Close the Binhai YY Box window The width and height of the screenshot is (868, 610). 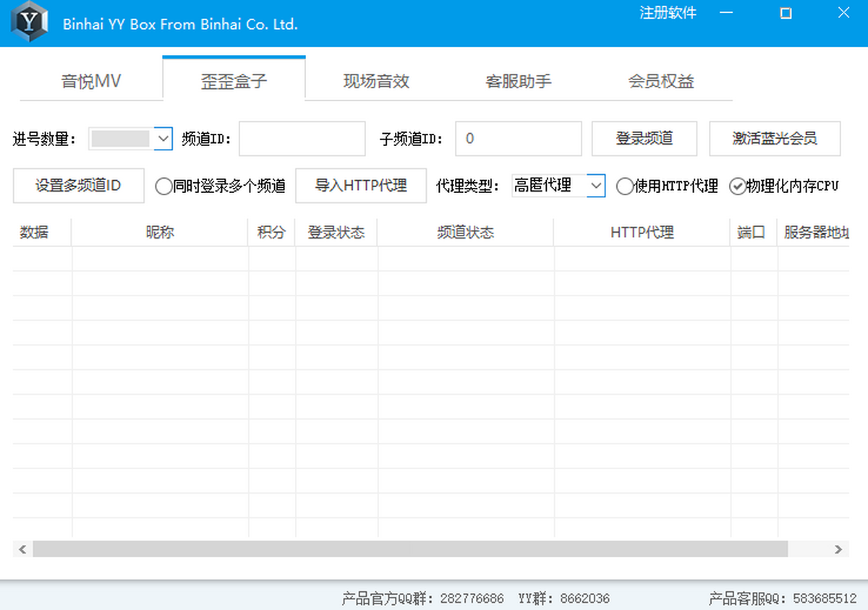tap(843, 13)
